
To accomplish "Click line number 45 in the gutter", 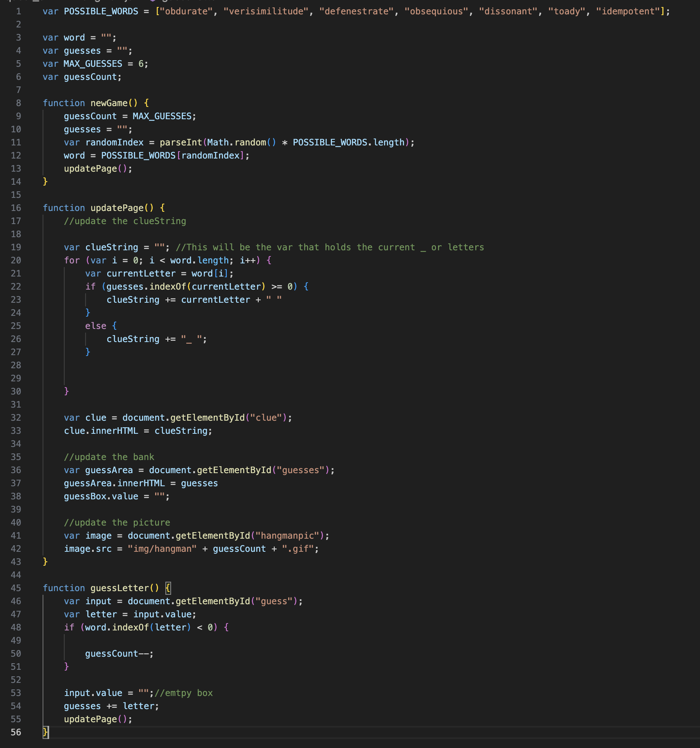I will [x=16, y=588].
